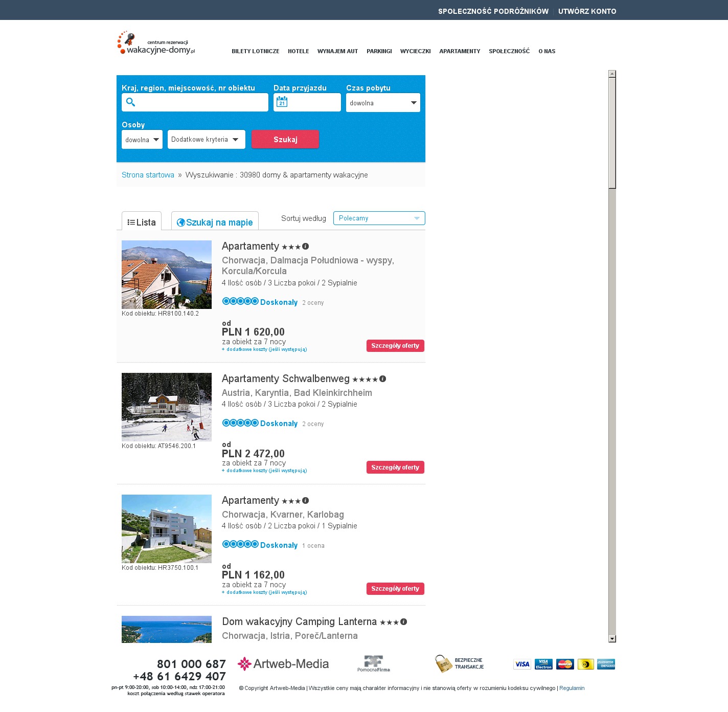
Task: Click the Artweb-Media logo in footer
Action: [283, 664]
